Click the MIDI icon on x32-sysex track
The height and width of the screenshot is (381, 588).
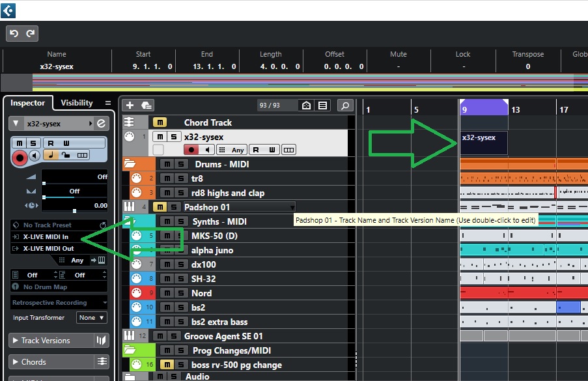pyautogui.click(x=130, y=137)
